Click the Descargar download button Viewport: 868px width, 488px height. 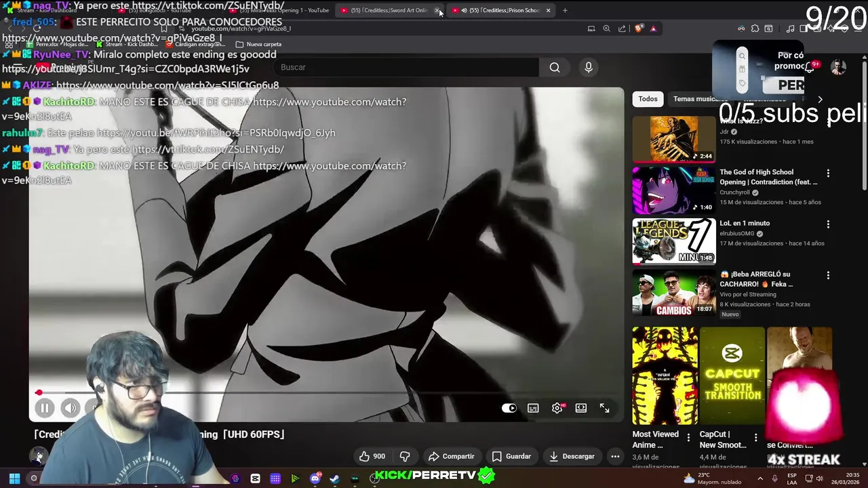(x=572, y=456)
